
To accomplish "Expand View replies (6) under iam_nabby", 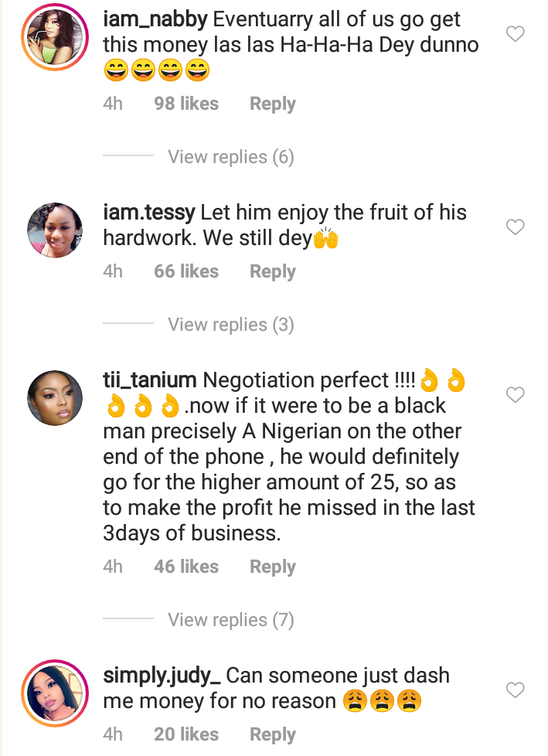I will pyautogui.click(x=230, y=157).
